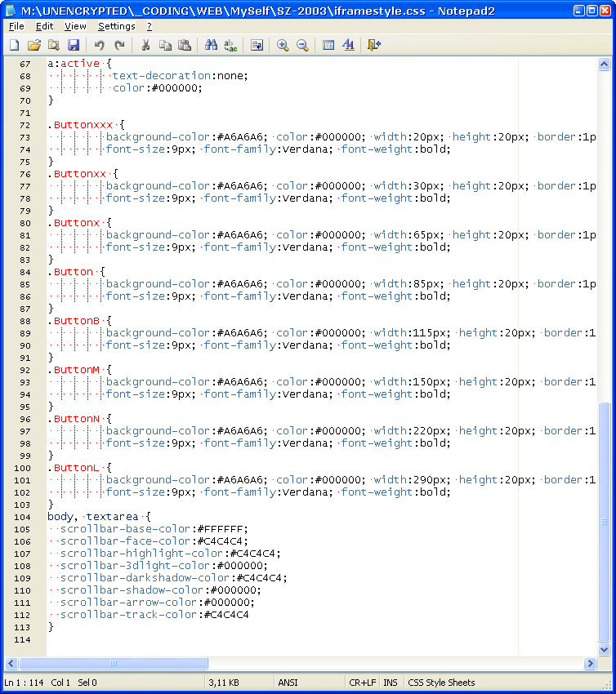Open the Settings menu
The height and width of the screenshot is (694, 616).
tap(117, 27)
